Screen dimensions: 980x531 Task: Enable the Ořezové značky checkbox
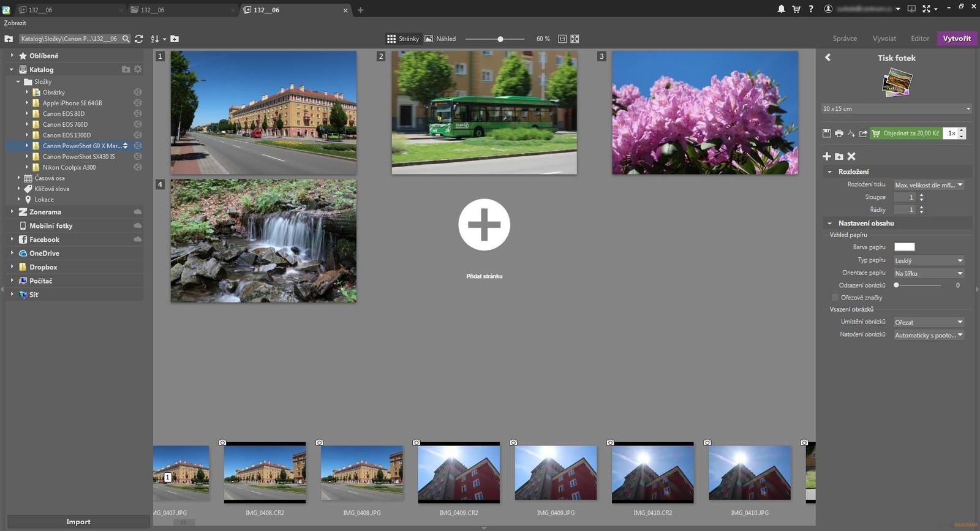coord(835,297)
